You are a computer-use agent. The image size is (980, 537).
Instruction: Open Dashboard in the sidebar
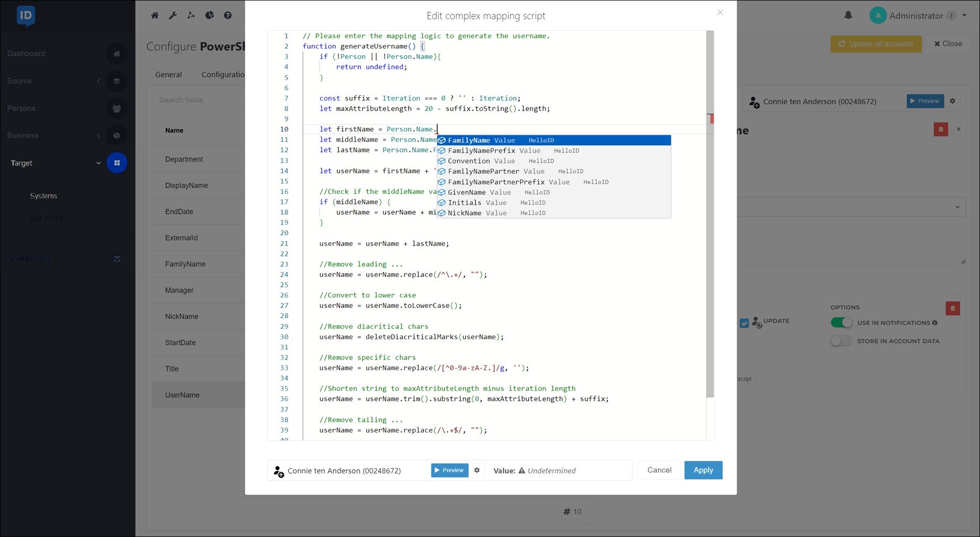[x=26, y=54]
